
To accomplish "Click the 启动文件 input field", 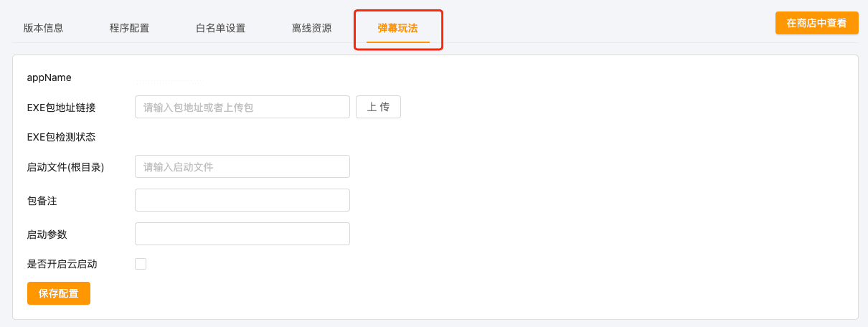I will tap(242, 166).
